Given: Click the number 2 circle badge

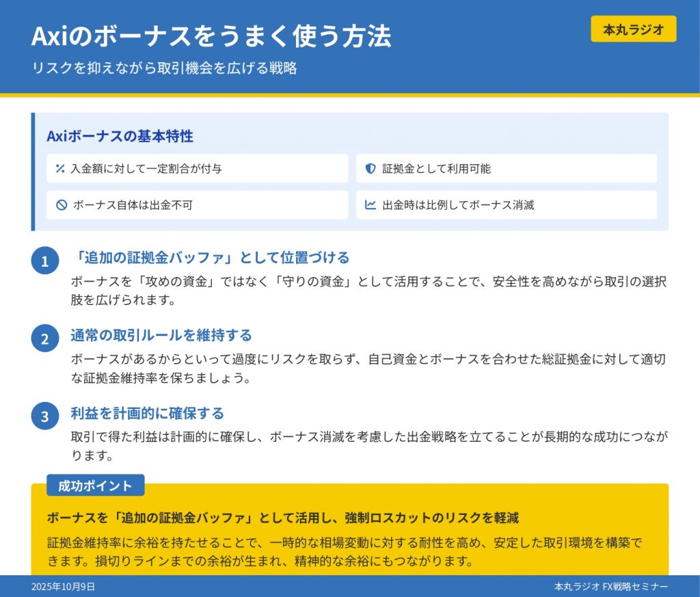Looking at the screenshot, I should [x=45, y=339].
